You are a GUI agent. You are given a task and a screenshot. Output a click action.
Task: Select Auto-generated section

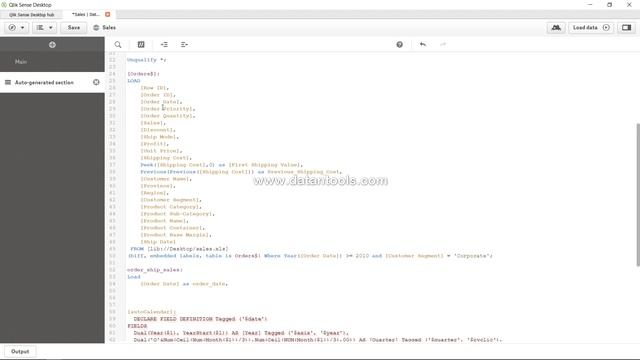(44, 82)
